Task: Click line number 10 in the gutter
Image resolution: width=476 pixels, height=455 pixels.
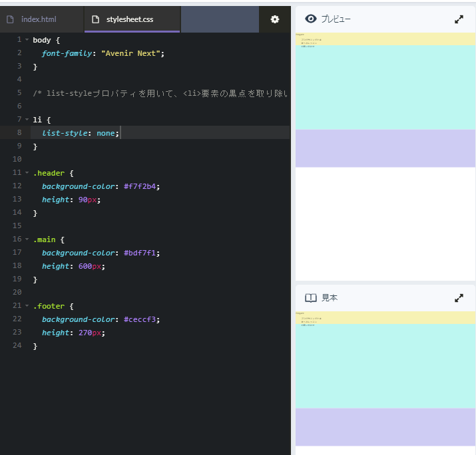Action: 17,159
